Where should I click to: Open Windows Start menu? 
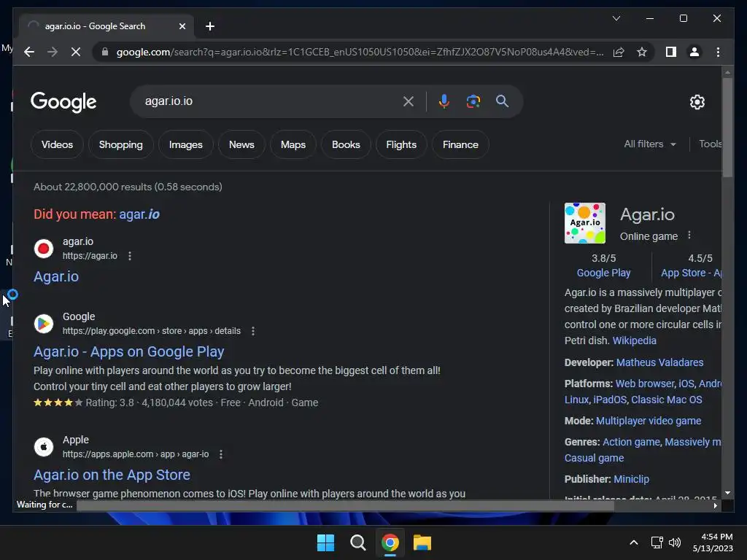(x=326, y=542)
